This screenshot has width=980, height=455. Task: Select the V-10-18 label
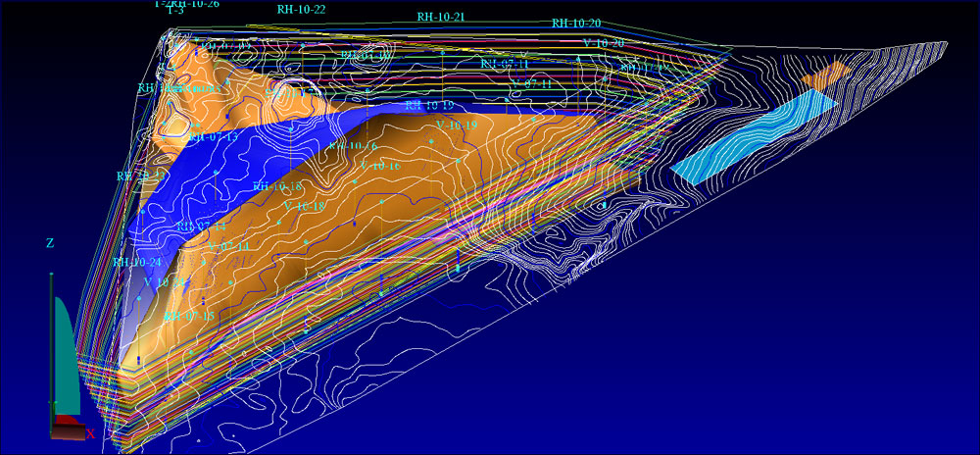[304, 207]
